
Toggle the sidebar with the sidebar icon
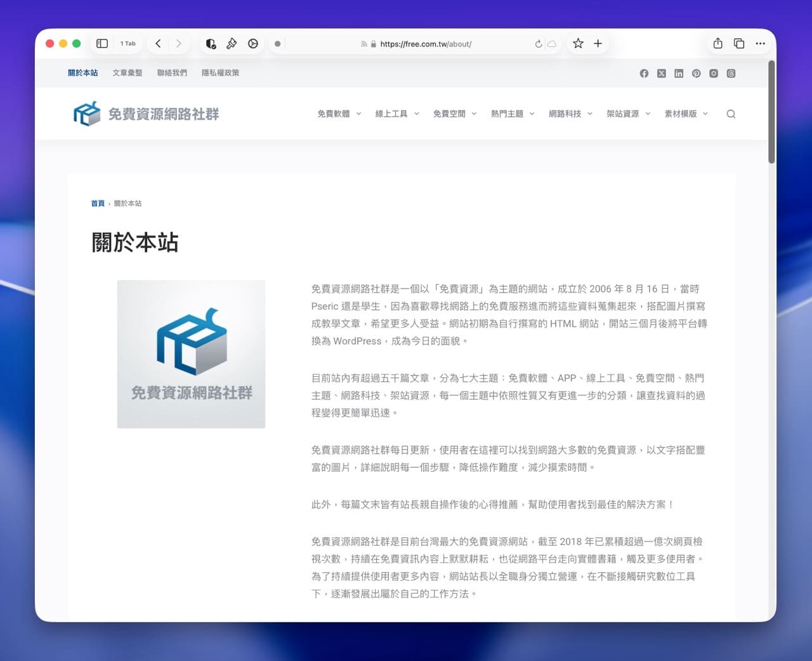(x=101, y=43)
